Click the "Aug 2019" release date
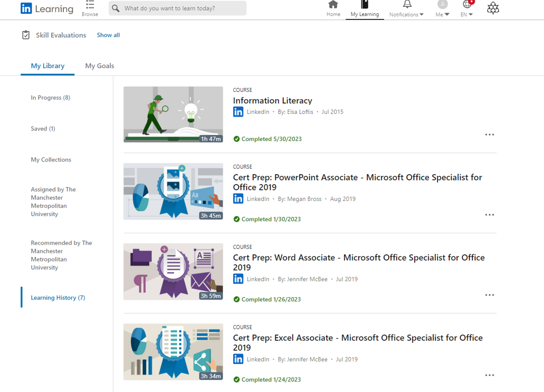This screenshot has height=392, width=544. [x=343, y=199]
